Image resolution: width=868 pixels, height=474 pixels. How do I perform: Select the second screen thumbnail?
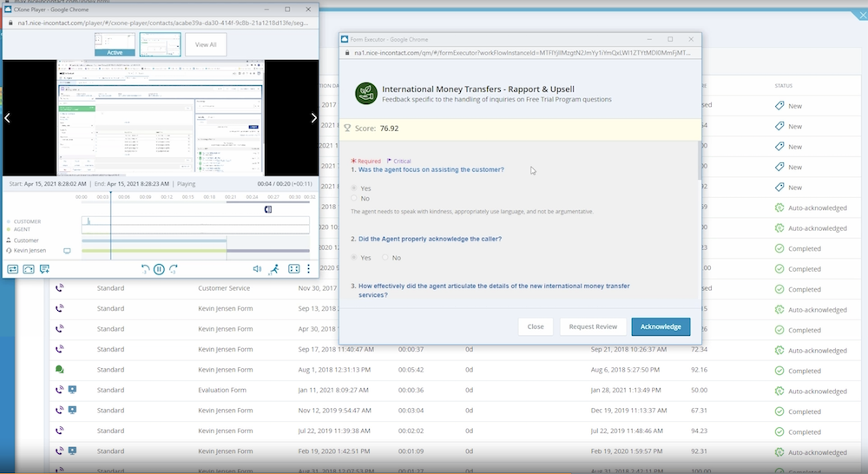(x=160, y=44)
